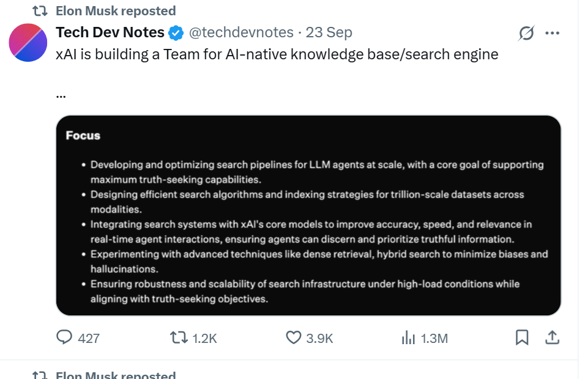The height and width of the screenshot is (379, 588).
Task: Reply to the Tech Dev Notes tweet
Action: pyautogui.click(x=65, y=337)
